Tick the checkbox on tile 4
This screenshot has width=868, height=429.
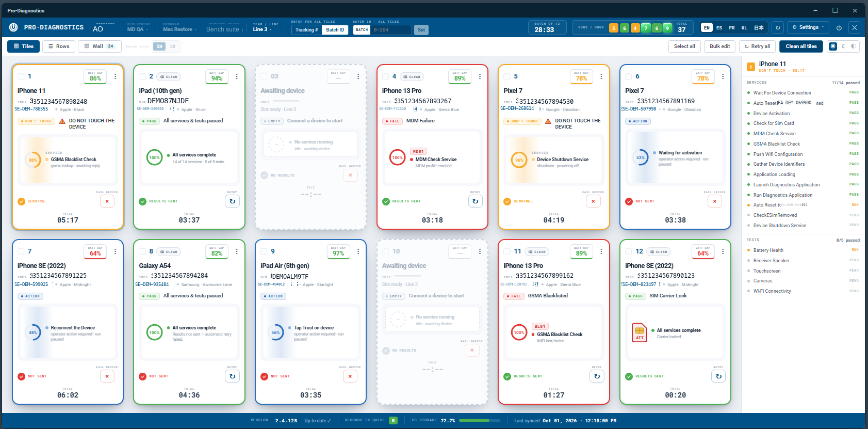pos(385,76)
